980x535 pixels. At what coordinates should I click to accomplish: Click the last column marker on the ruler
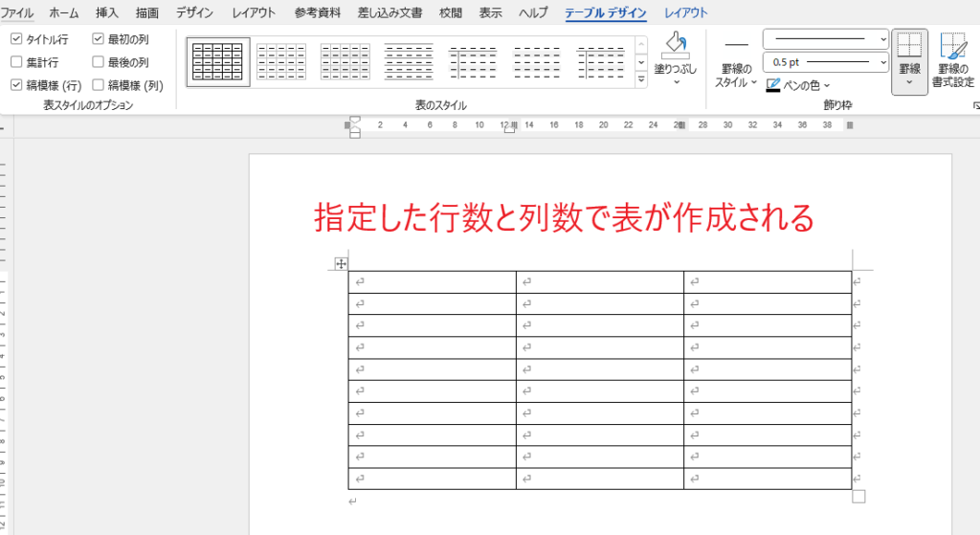[850, 125]
